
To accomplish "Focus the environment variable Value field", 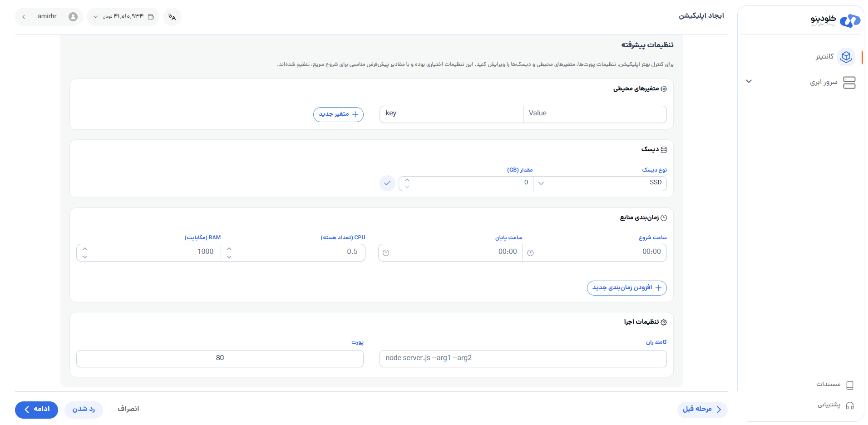I will point(595,114).
